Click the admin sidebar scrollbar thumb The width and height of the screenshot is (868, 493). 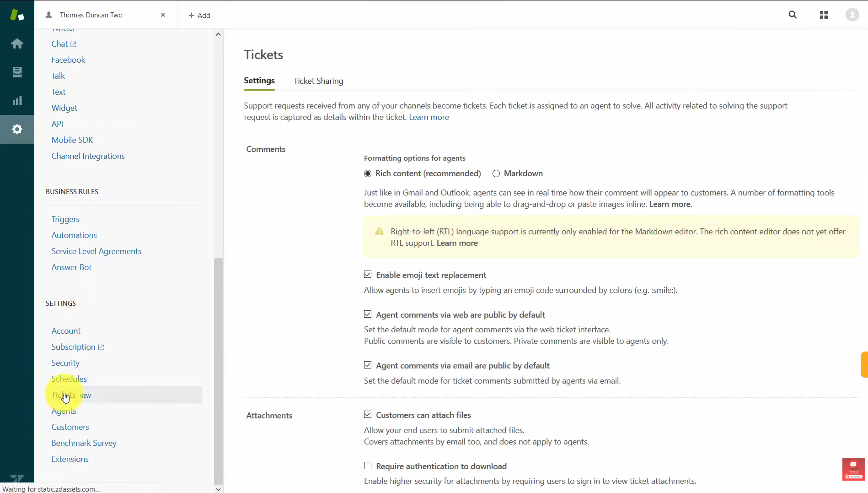[x=218, y=371]
